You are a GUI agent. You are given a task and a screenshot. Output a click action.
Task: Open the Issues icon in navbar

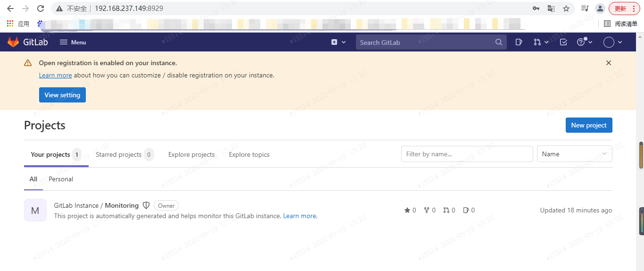tap(519, 42)
